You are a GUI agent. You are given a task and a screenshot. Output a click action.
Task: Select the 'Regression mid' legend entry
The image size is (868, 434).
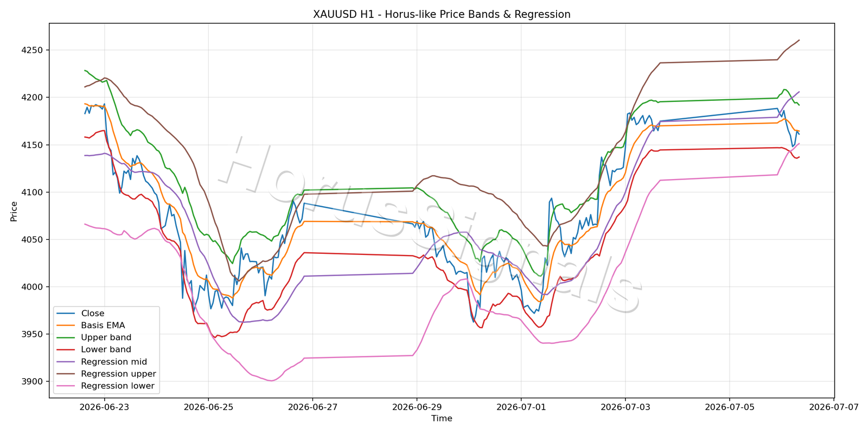point(114,362)
